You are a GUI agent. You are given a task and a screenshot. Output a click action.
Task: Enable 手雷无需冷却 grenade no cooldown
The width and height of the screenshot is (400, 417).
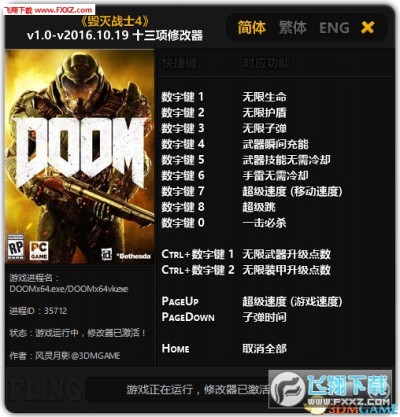[x=275, y=175]
